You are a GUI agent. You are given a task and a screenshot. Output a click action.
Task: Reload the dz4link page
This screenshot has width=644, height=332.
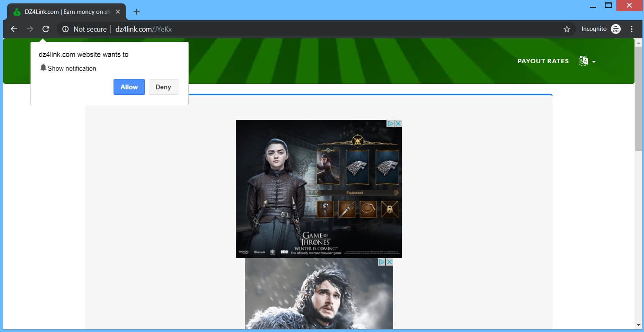46,29
